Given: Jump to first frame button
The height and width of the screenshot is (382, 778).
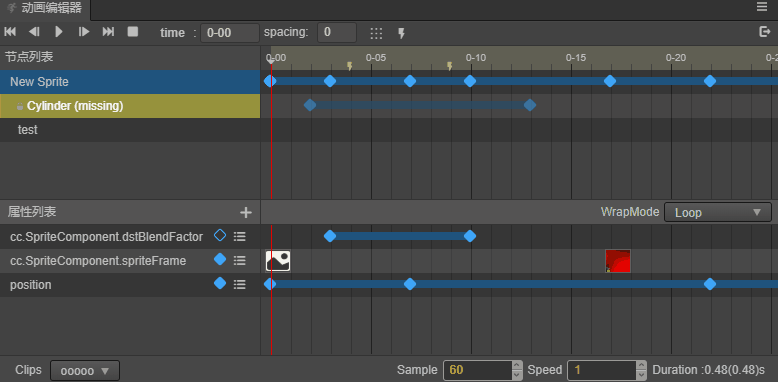Looking at the screenshot, I should click(x=10, y=32).
